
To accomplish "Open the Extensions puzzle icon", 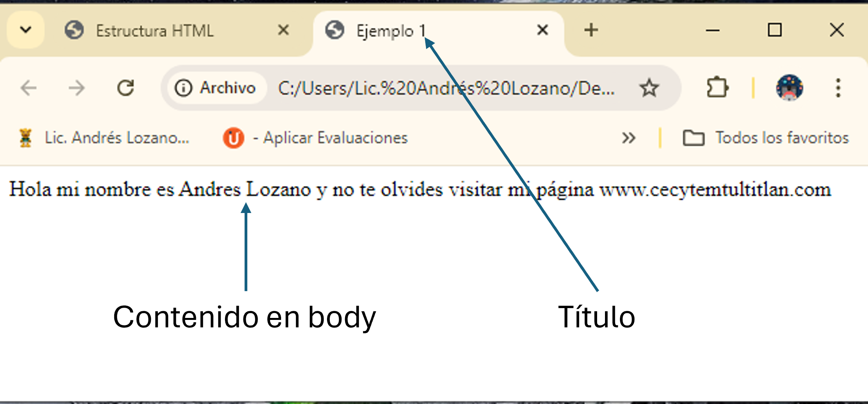I will pos(717,87).
